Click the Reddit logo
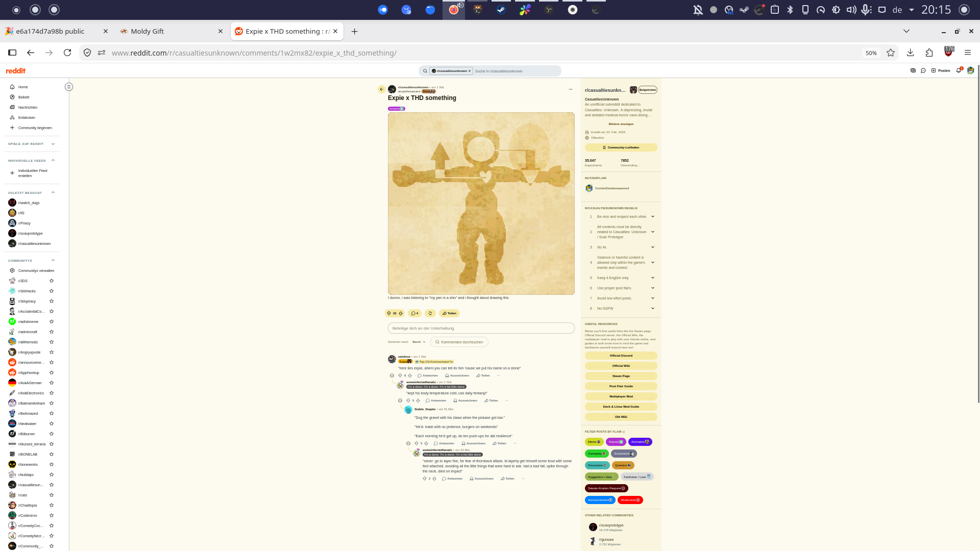The width and height of the screenshot is (980, 551). pyautogui.click(x=15, y=71)
